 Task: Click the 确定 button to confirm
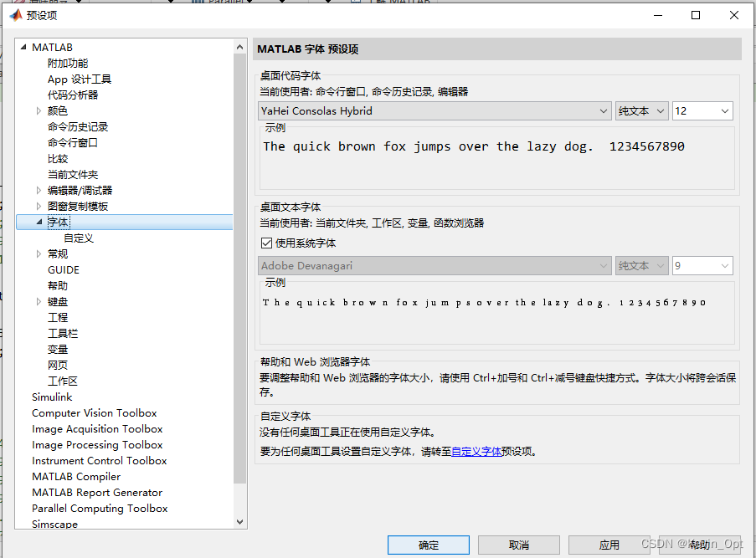[428, 544]
